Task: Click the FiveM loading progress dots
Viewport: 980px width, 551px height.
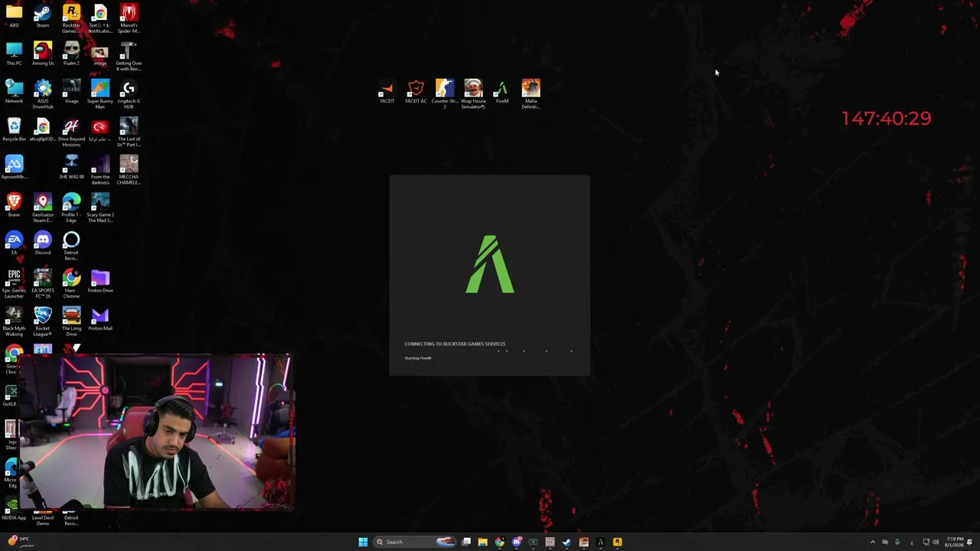Action: point(535,351)
